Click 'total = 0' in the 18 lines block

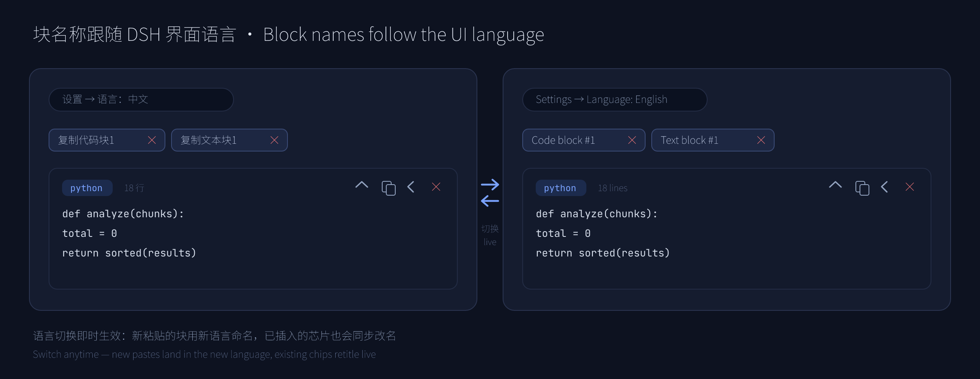(x=563, y=233)
